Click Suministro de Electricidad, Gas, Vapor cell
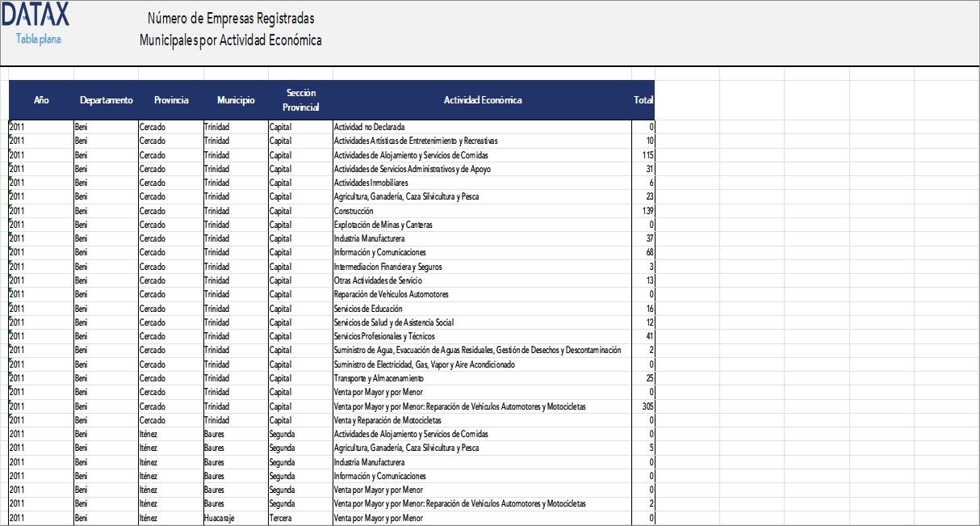Screen dimensions: 980x526 [x=483, y=364]
